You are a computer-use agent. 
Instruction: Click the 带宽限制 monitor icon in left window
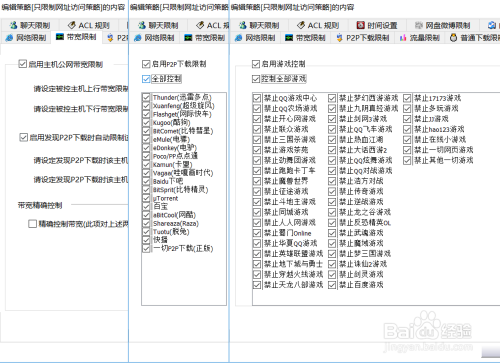tap(60, 37)
